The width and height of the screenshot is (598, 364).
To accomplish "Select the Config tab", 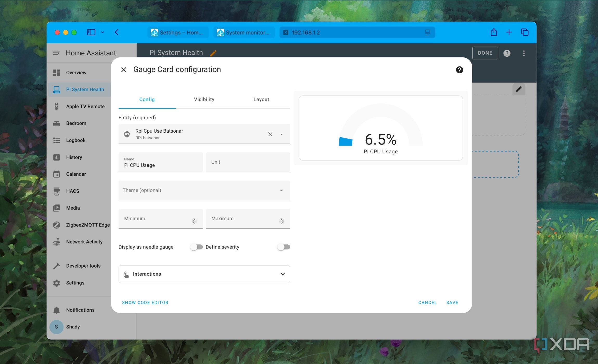I will coord(147,99).
